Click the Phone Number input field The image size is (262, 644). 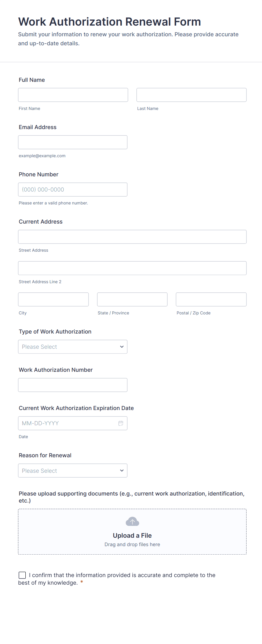(73, 189)
